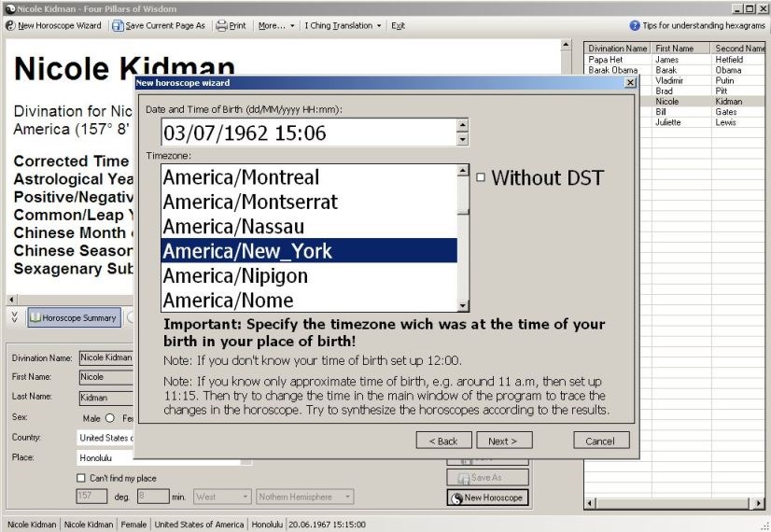Select Vladimir in the First Name column
Viewport: 771px width, 532px height.
(669, 80)
